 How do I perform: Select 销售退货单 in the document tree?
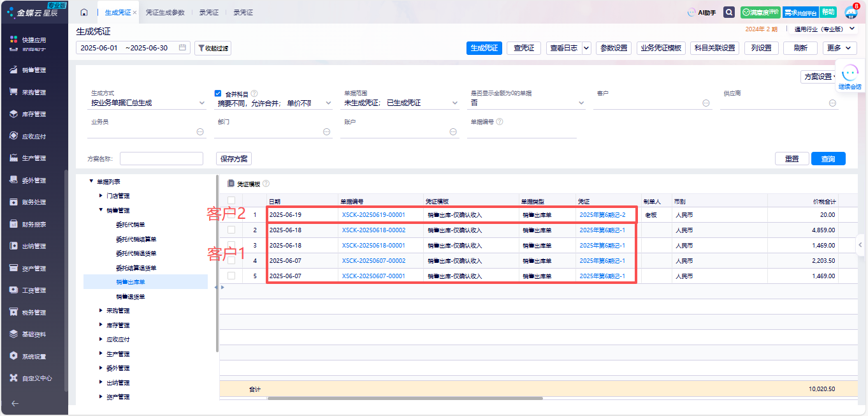pos(131,297)
